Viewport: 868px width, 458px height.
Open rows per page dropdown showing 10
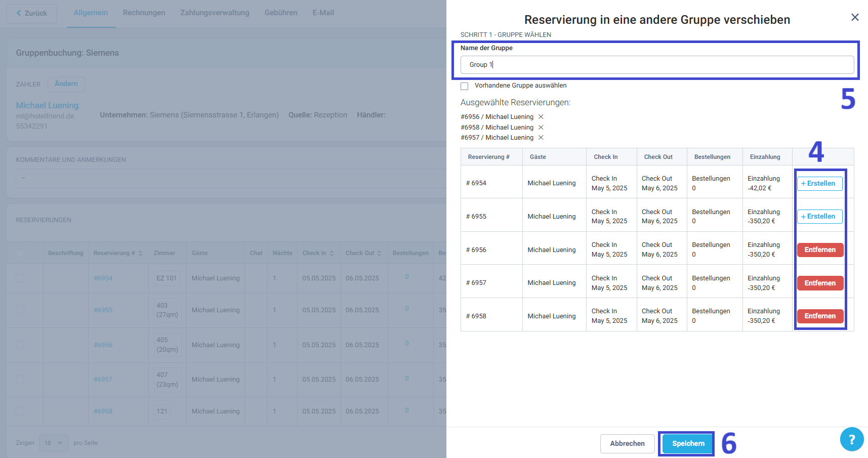coord(53,443)
